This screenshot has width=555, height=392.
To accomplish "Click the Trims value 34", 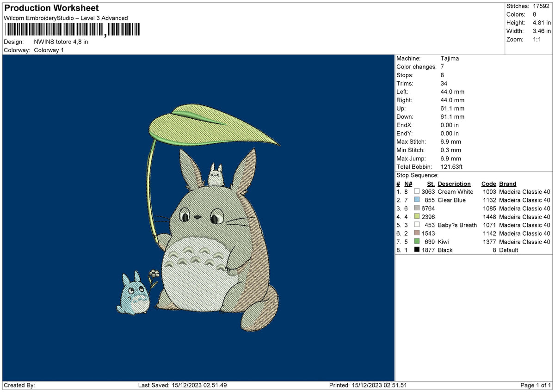I will pyautogui.click(x=444, y=83).
